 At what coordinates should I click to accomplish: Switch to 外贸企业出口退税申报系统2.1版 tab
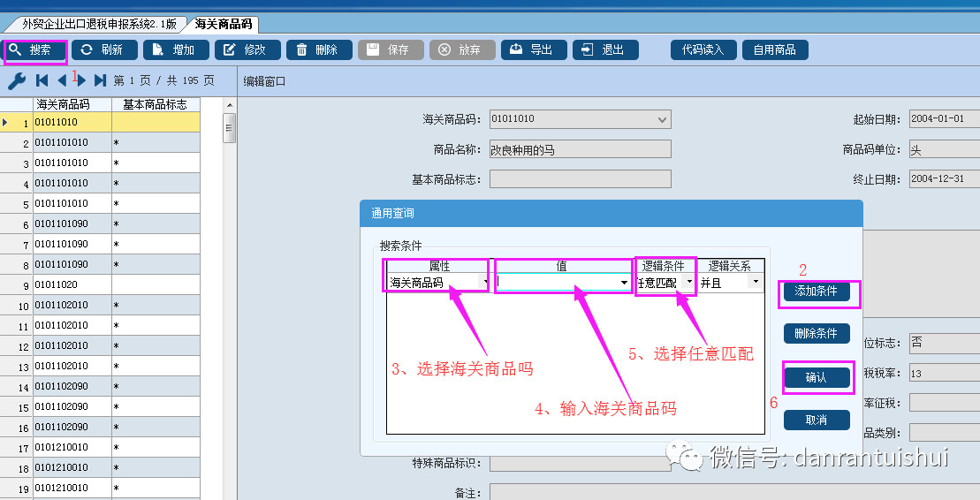[99, 25]
